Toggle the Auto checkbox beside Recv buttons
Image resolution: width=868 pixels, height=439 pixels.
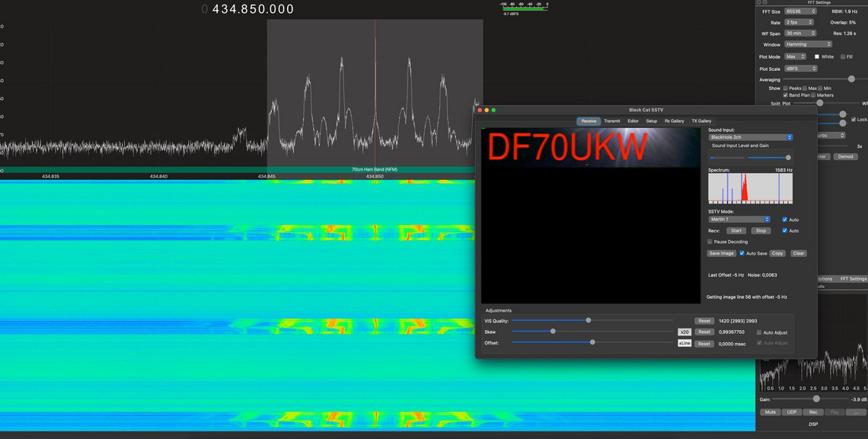784,231
